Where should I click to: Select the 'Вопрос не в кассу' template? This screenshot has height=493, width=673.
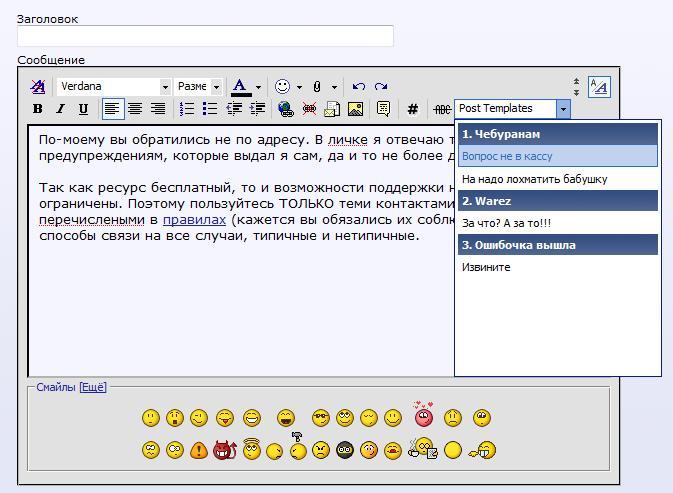(558, 156)
